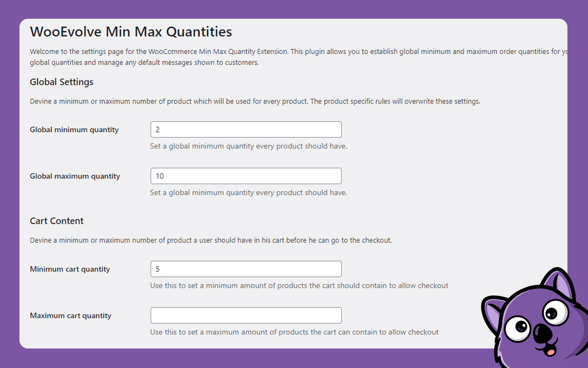Click the hint about maximum amount of products

click(x=294, y=332)
